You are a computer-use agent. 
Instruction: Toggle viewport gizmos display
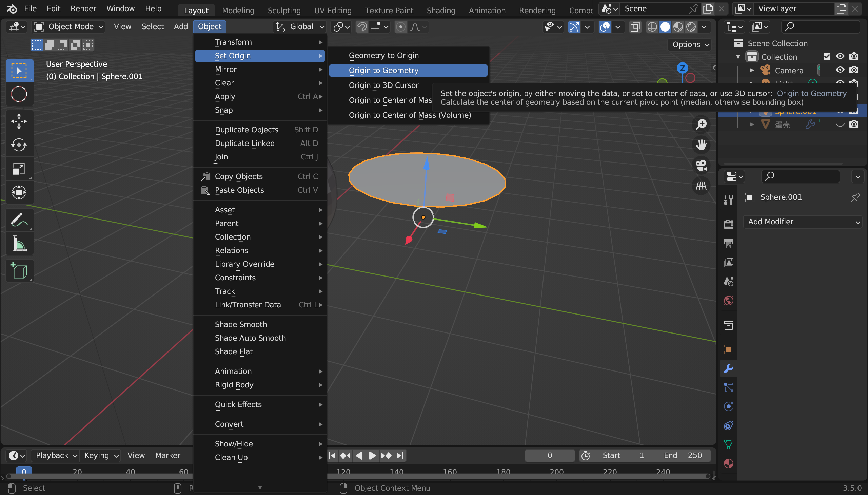click(x=574, y=26)
